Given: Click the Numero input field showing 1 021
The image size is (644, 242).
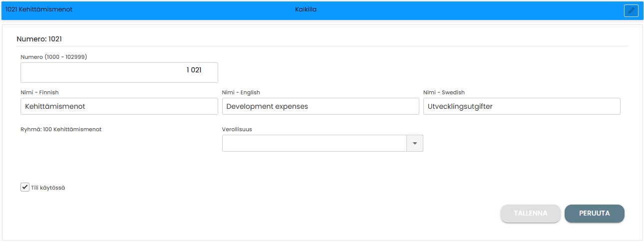Looking at the screenshot, I should pos(119,72).
